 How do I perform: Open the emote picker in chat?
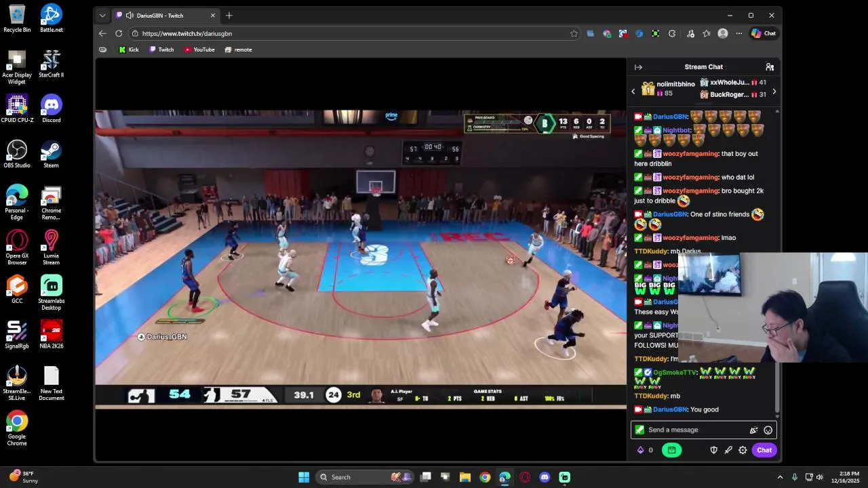(x=768, y=430)
